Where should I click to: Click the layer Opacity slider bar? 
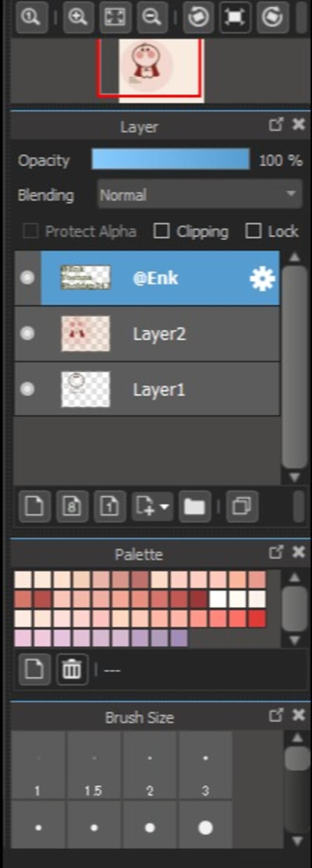pyautogui.click(x=171, y=159)
